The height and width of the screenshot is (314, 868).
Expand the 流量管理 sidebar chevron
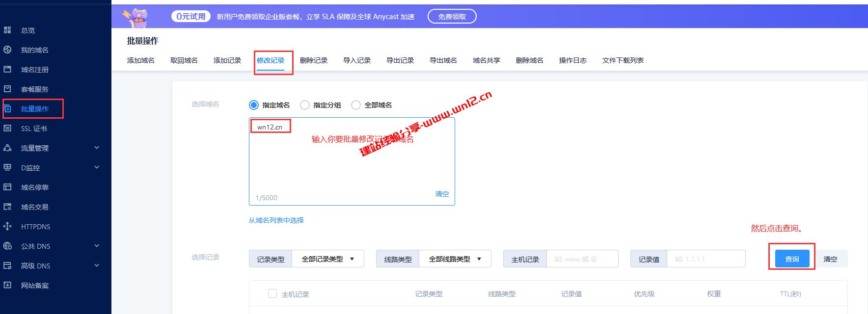click(97, 148)
